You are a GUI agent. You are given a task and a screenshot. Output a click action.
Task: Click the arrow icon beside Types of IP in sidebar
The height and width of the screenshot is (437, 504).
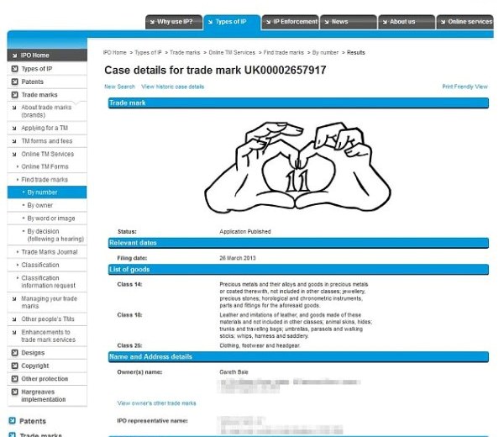[14, 69]
